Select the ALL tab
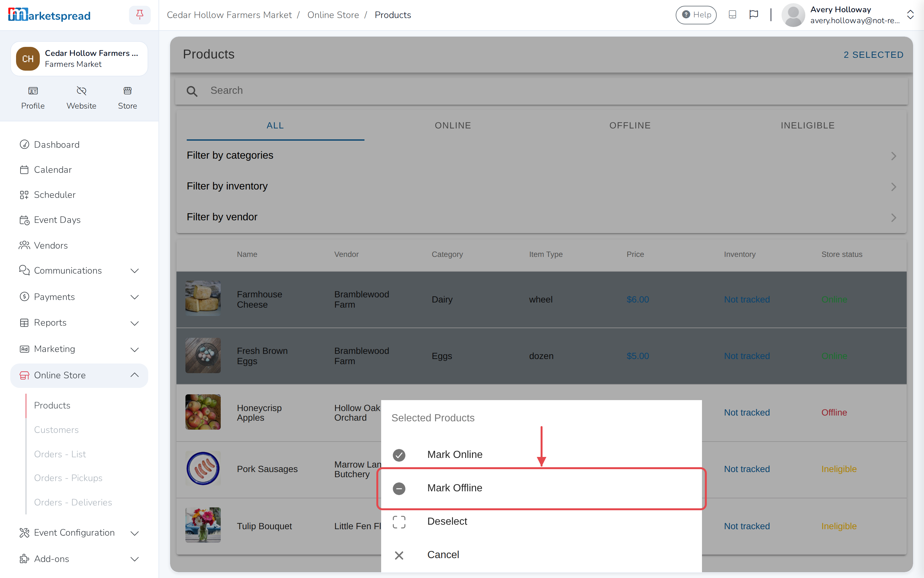The image size is (924, 578). coord(275,125)
